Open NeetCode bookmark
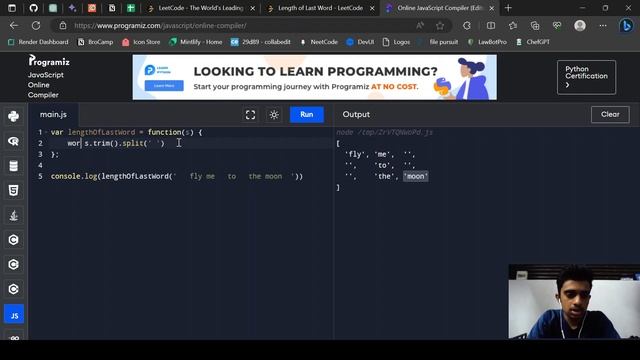The height and width of the screenshot is (360, 640). [x=319, y=42]
